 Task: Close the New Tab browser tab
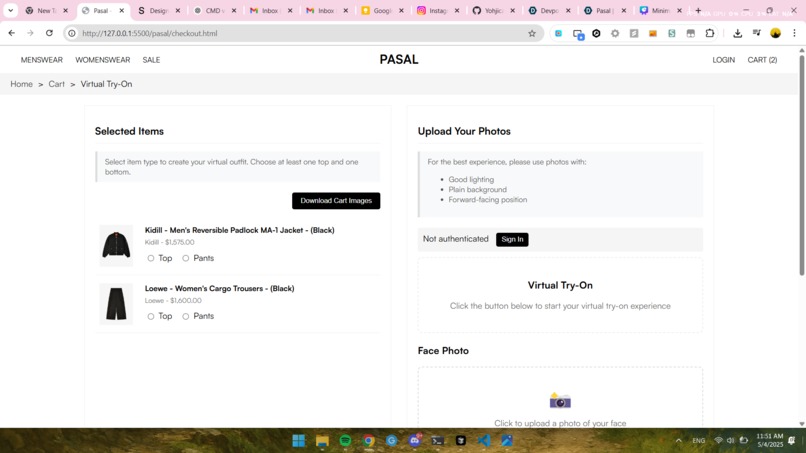point(65,10)
